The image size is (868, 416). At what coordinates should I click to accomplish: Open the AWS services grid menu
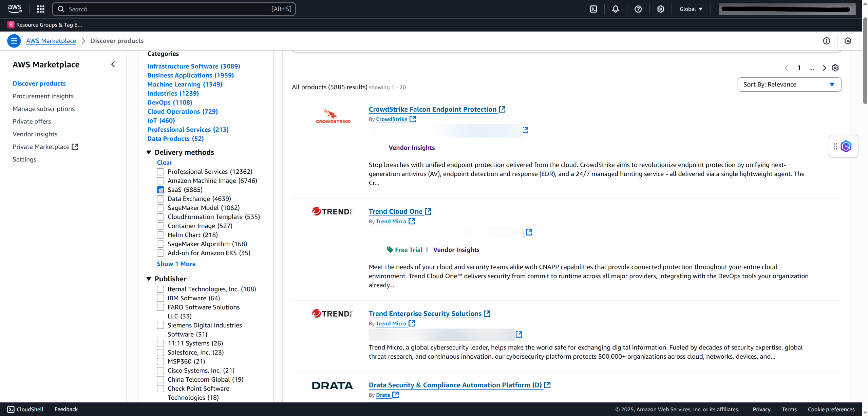40,9
